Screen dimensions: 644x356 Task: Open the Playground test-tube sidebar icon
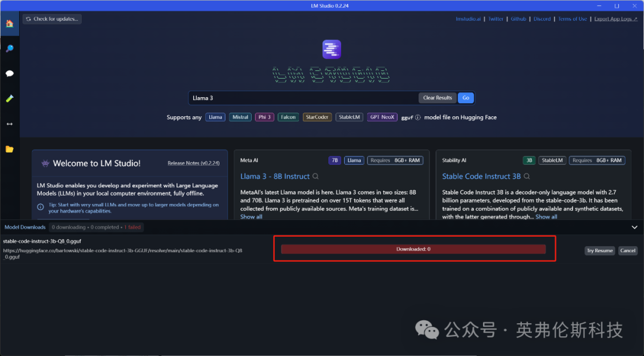(10, 98)
